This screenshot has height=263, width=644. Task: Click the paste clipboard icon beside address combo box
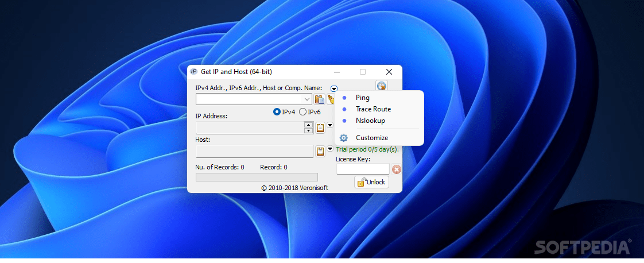point(320,99)
